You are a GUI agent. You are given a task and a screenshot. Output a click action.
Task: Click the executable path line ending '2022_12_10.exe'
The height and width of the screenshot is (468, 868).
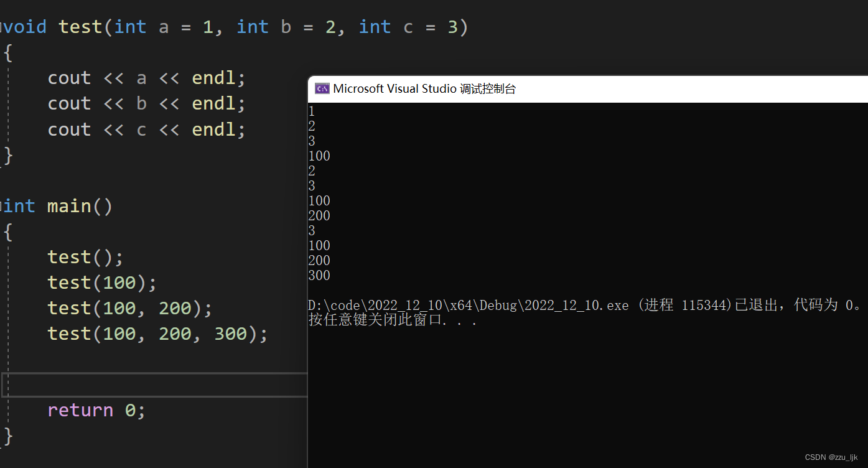coord(469,306)
